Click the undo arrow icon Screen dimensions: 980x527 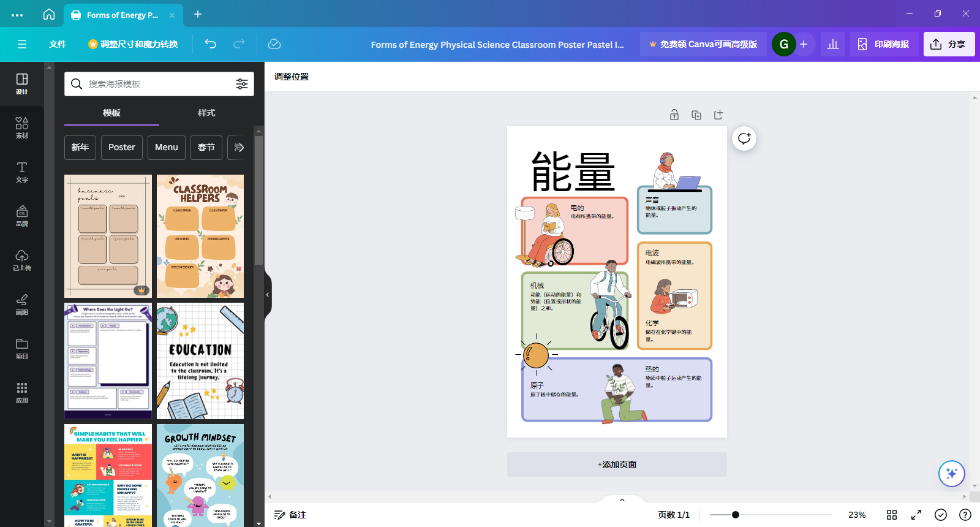pyautogui.click(x=210, y=44)
